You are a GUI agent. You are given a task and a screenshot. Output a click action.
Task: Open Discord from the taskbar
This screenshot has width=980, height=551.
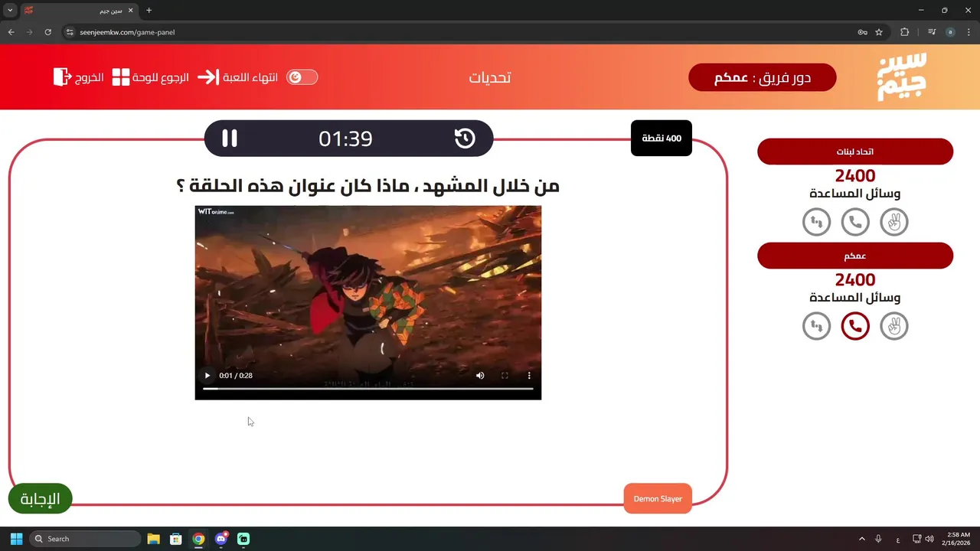[x=221, y=539]
